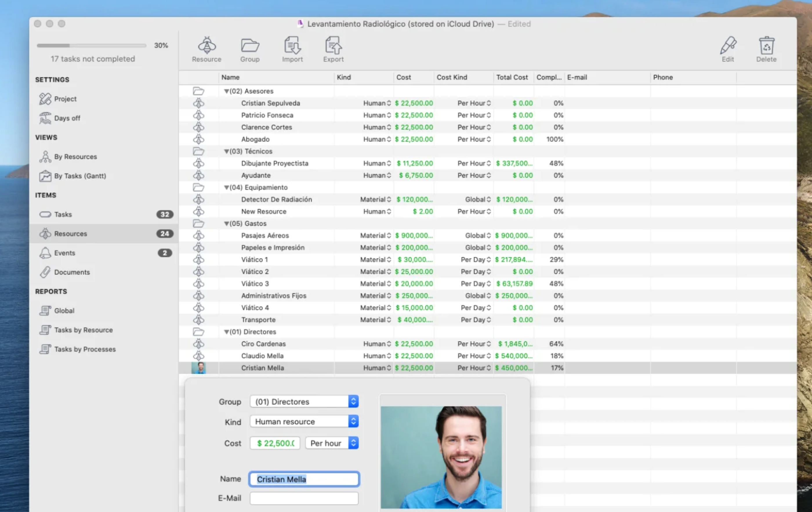Change Cost Kind for Detector De Radiación
Viewport: 812px width, 512px height.
click(x=488, y=199)
